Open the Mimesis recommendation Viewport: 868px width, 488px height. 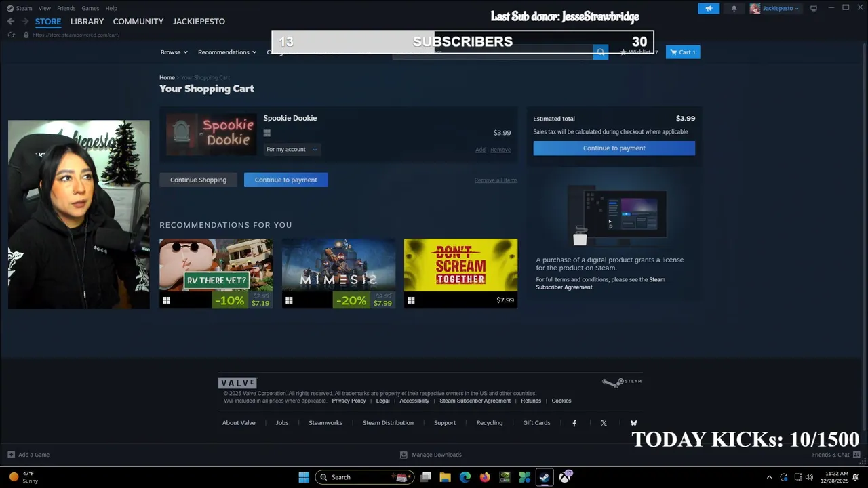338,273
